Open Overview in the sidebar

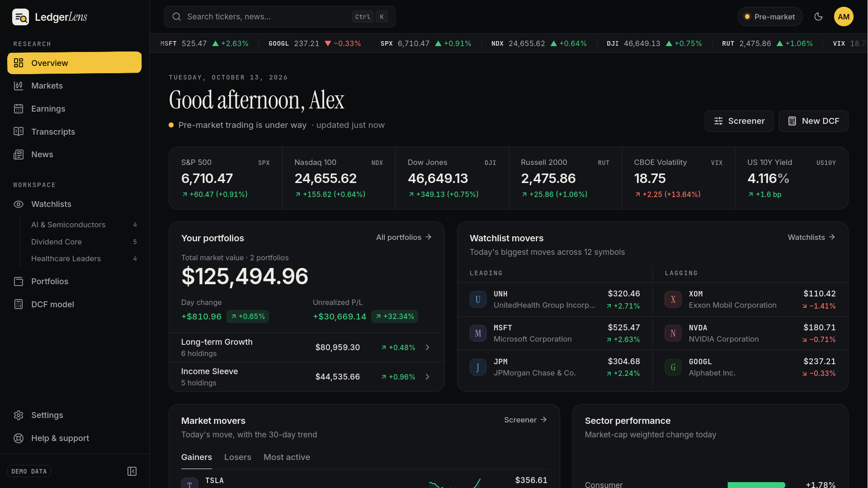coord(74,63)
